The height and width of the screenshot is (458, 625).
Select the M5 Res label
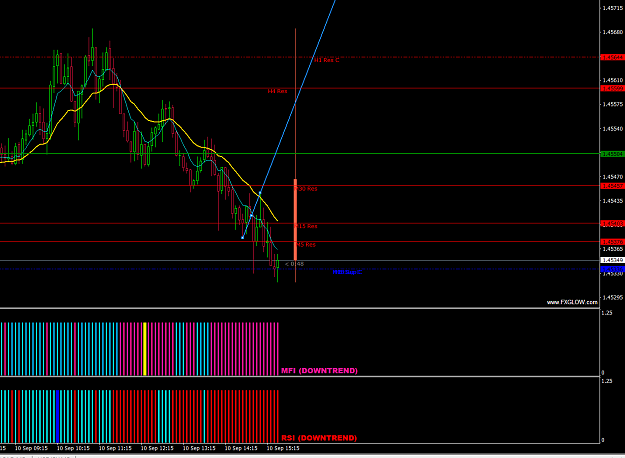(x=306, y=245)
